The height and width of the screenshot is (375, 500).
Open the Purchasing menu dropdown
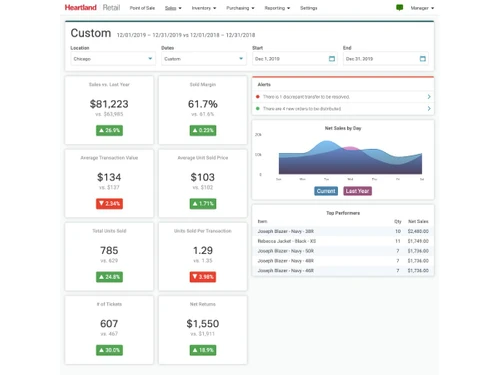[x=240, y=8]
